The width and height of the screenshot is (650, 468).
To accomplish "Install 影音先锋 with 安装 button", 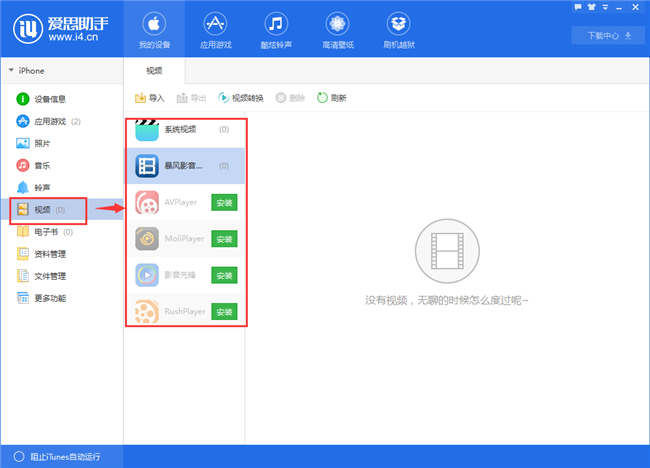I will pyautogui.click(x=224, y=276).
